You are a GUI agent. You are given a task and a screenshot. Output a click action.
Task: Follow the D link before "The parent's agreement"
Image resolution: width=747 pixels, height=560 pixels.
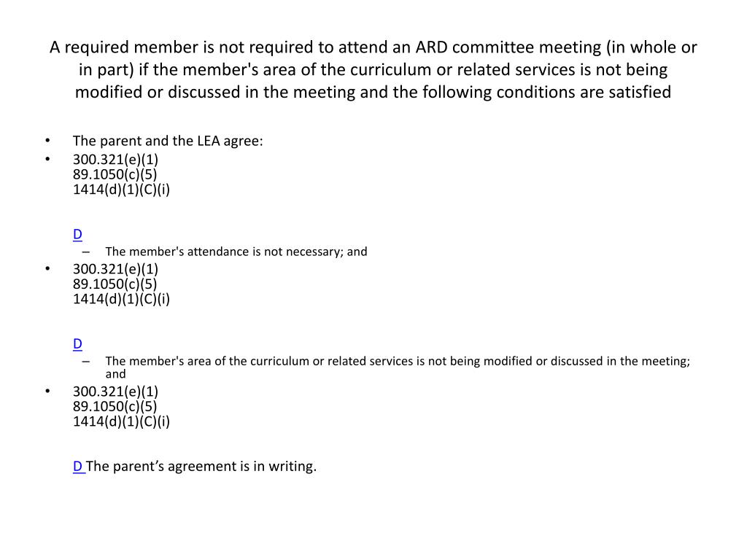pyautogui.click(x=79, y=466)
